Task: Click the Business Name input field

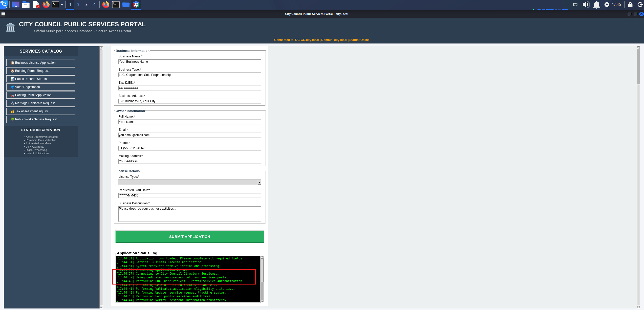Action: pyautogui.click(x=190, y=62)
